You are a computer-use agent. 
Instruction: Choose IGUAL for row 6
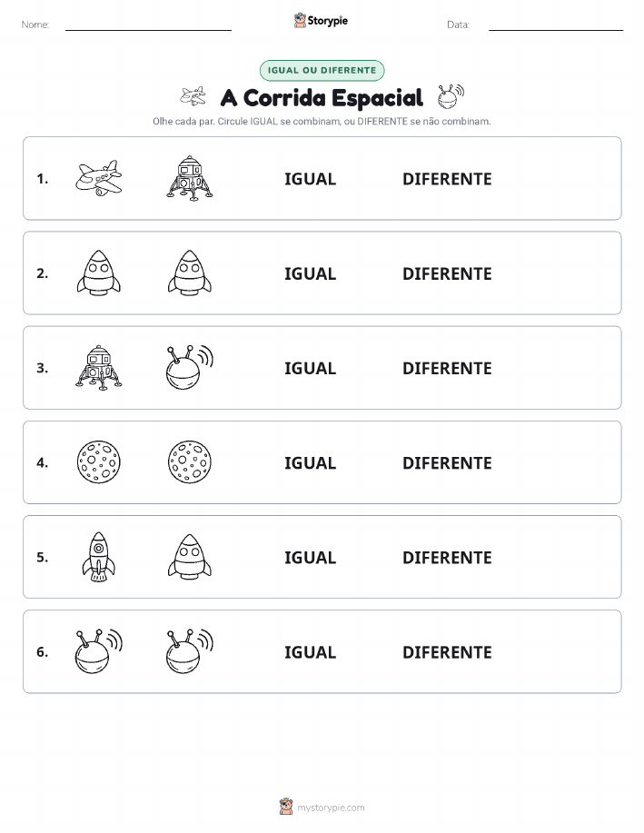pos(311,652)
